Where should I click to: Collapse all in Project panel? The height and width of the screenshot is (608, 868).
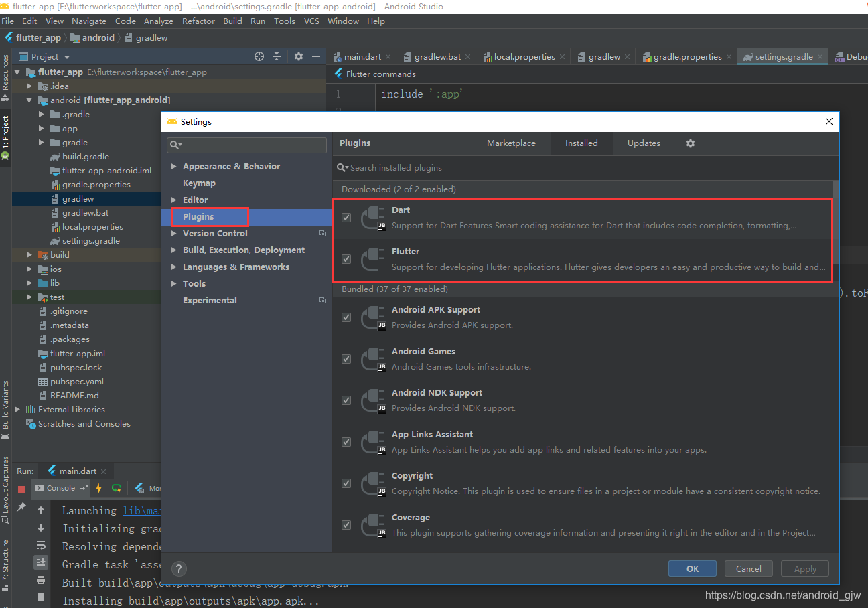pyautogui.click(x=276, y=57)
